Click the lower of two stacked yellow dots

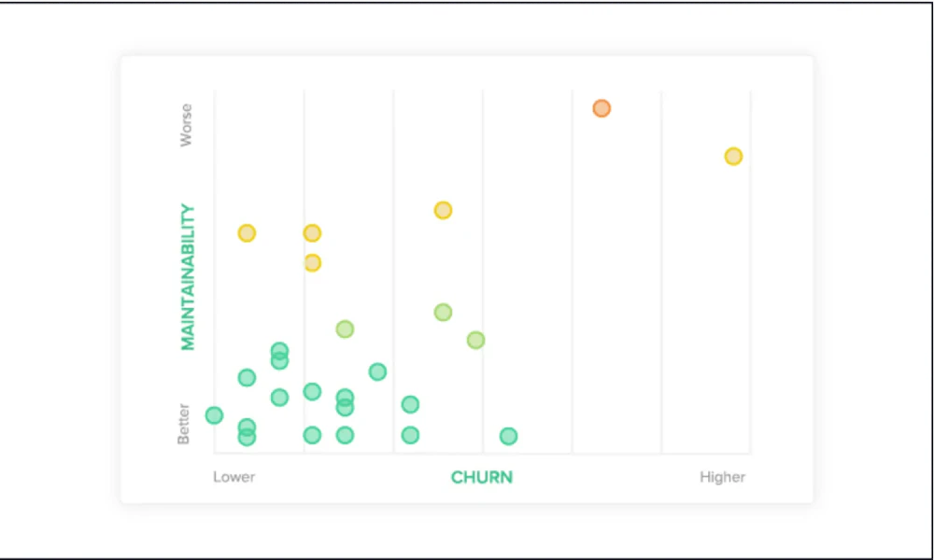coord(312,263)
